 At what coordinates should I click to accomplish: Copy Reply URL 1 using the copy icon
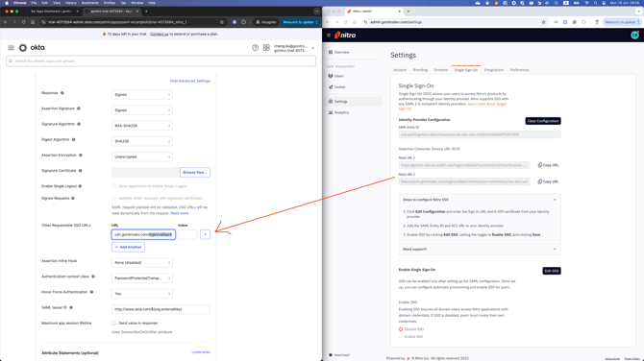click(x=540, y=165)
